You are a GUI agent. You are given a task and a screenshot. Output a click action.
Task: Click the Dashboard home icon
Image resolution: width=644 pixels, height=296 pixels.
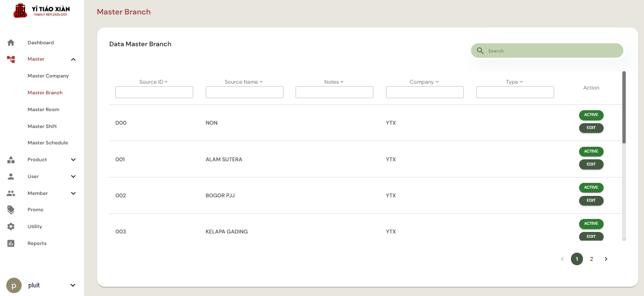coord(11,43)
